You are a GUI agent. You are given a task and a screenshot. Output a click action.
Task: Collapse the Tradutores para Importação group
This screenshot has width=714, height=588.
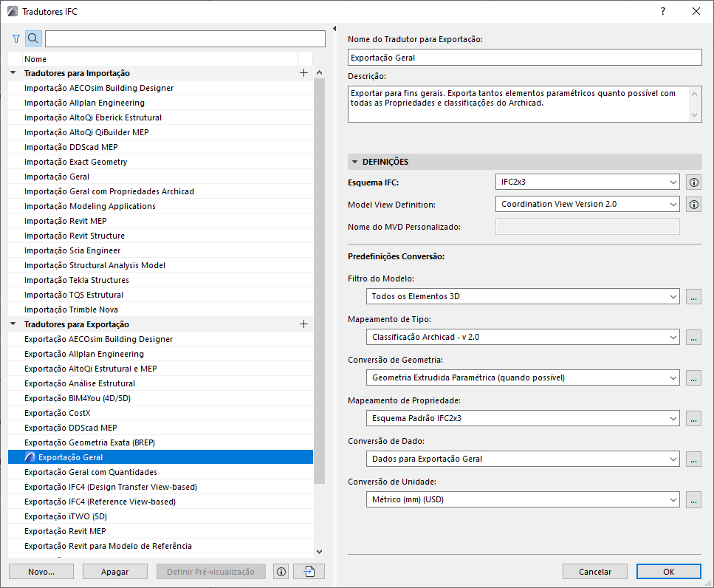[x=13, y=73]
